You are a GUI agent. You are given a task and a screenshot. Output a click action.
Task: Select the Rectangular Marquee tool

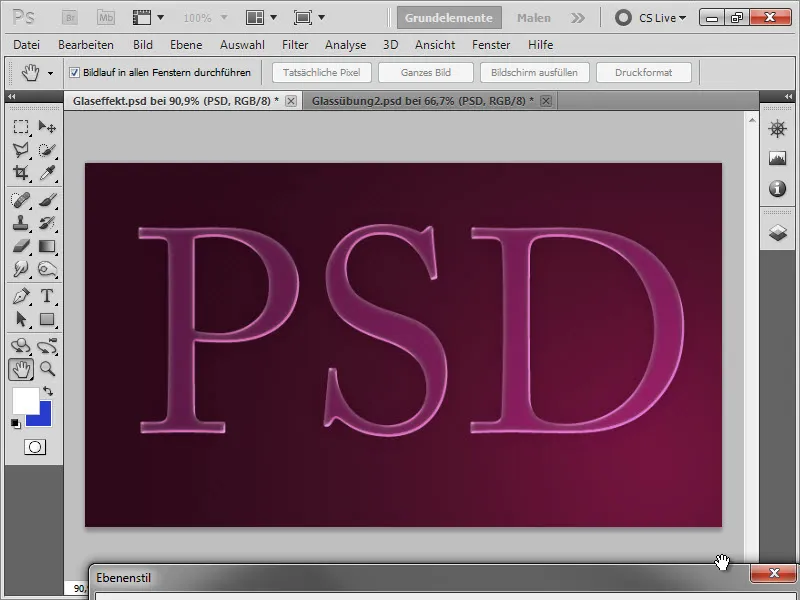(21, 127)
